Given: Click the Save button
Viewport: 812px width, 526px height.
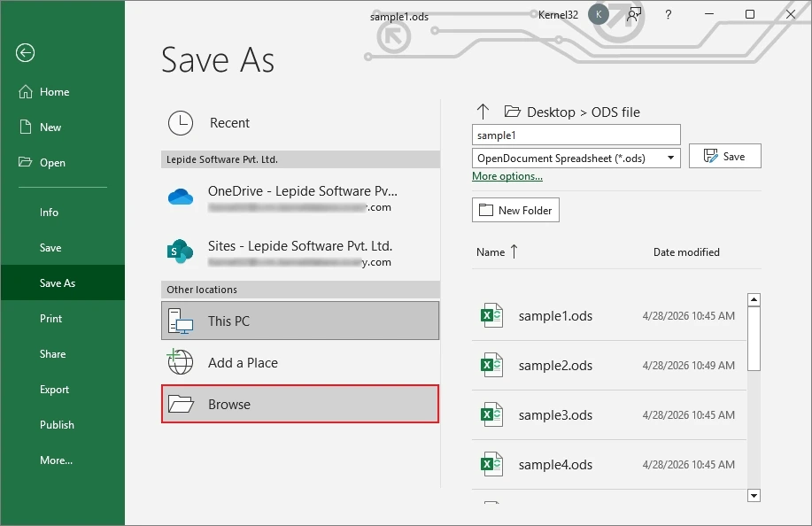Looking at the screenshot, I should (x=724, y=156).
